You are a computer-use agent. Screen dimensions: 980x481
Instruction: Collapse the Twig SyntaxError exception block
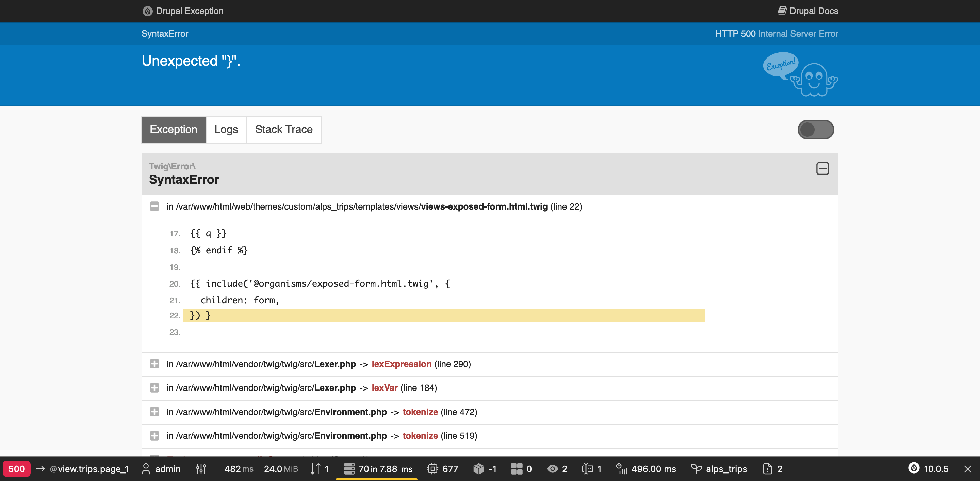point(822,168)
